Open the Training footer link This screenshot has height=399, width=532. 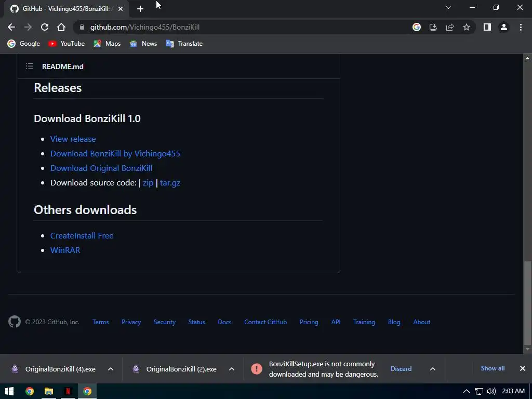pos(364,322)
